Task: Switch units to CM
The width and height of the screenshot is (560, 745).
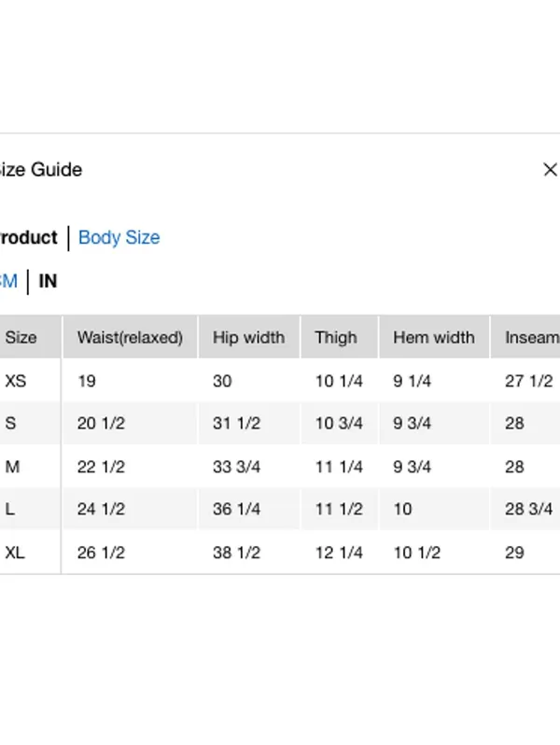Action: tap(8, 281)
